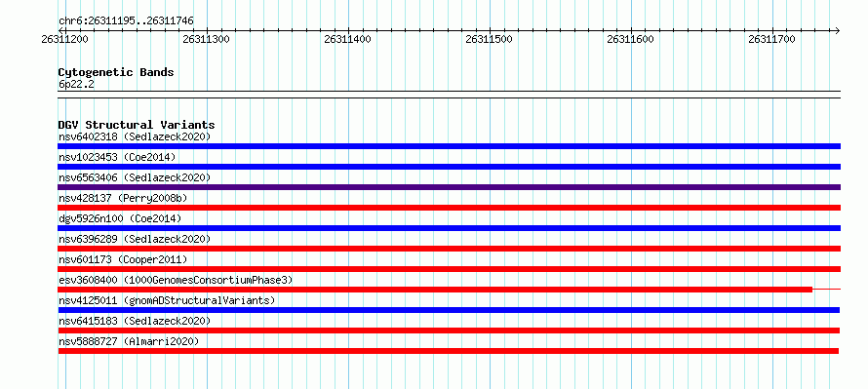868x389 pixels.
Task: Open nsv4125011 (gnomADStructuralVariants) label
Action: (x=167, y=300)
